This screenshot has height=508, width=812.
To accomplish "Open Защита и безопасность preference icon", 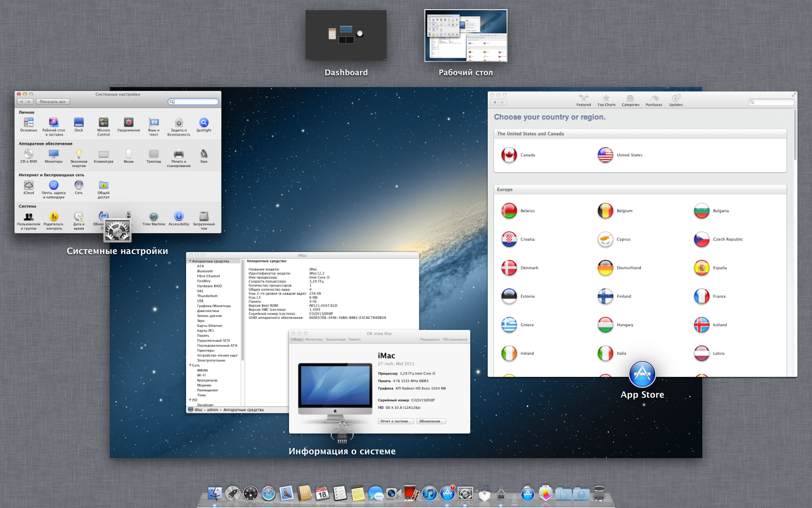I will click(x=179, y=126).
